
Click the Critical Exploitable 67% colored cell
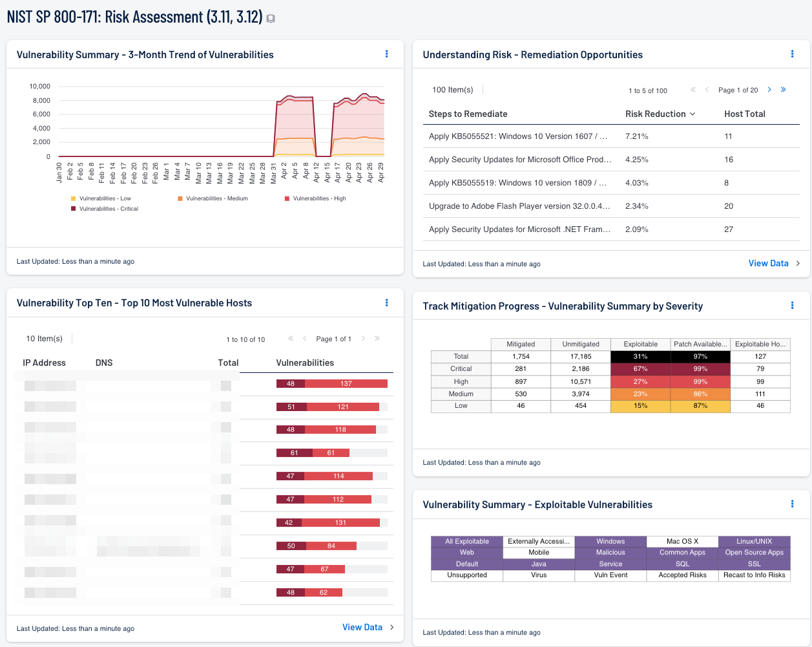640,369
